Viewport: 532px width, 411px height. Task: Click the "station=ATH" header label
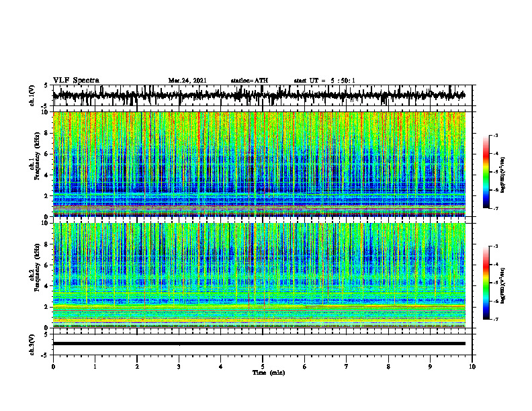[249, 81]
